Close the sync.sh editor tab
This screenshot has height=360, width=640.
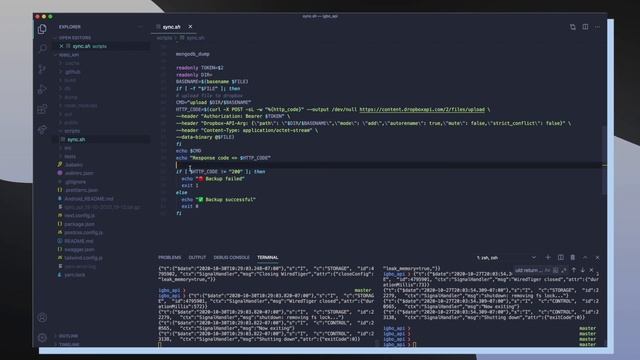click(x=190, y=27)
